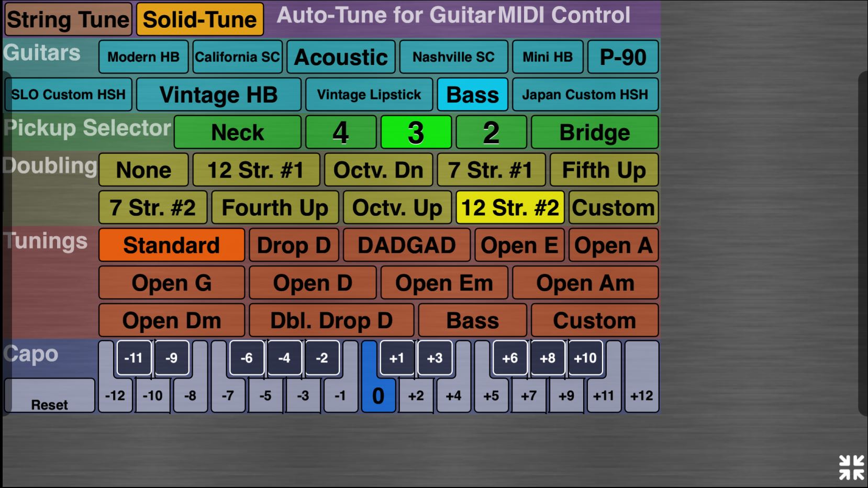Reset the capo setting
Screen dimensions: 868x488
coord(50,396)
